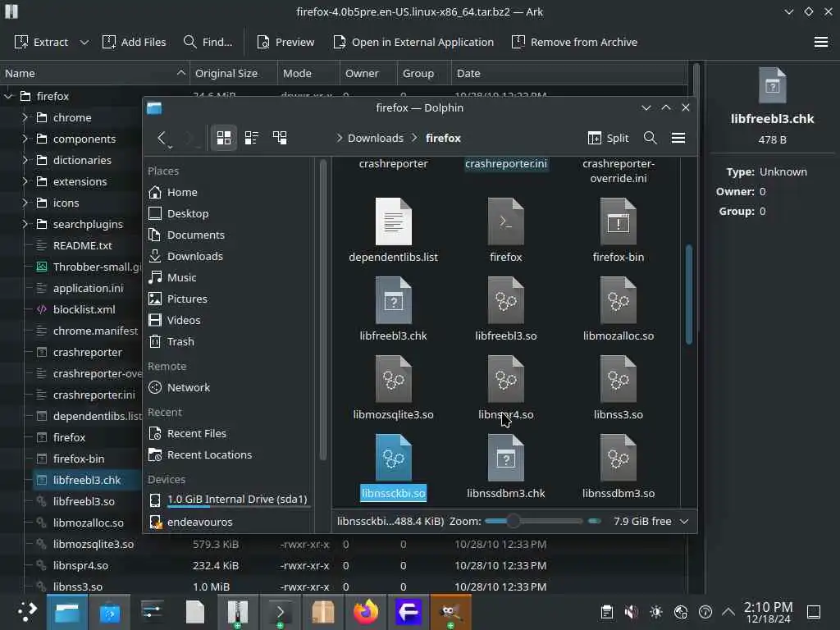Open application launcher in taskbar

27,612
